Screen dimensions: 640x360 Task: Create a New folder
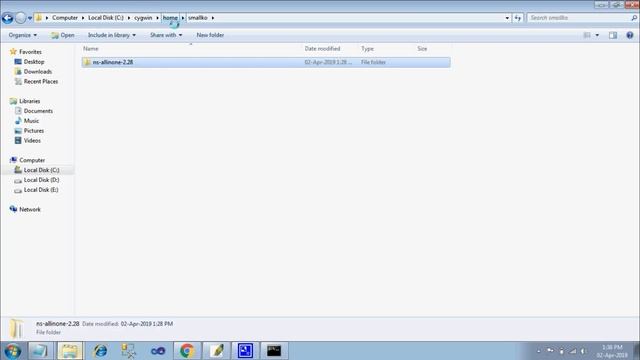click(210, 35)
